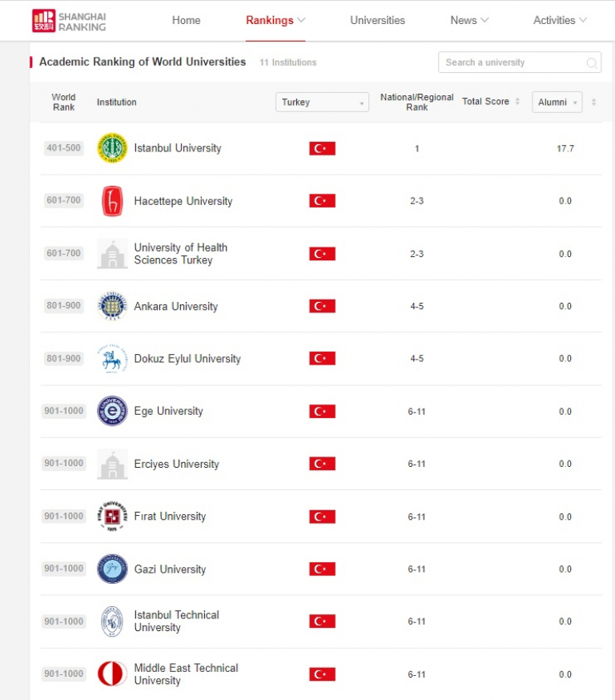Go to the Universities page
This screenshot has width=615, height=700.
point(378,21)
